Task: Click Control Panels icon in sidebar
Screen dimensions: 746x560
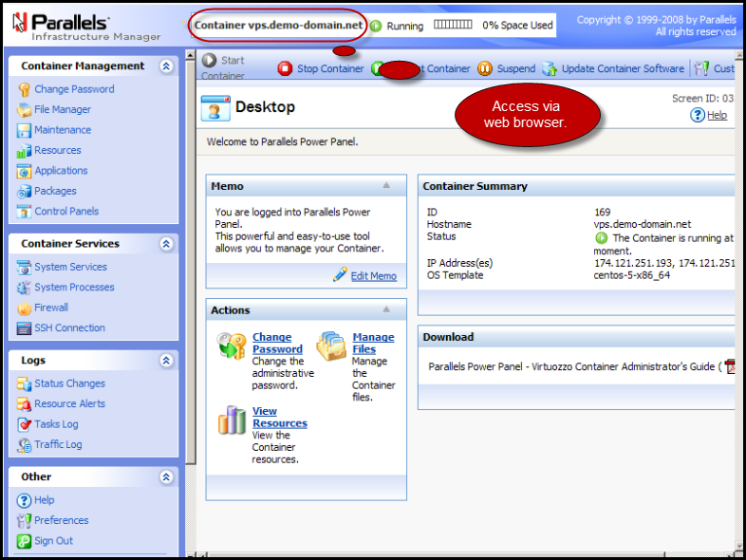Action: pyautogui.click(x=24, y=212)
